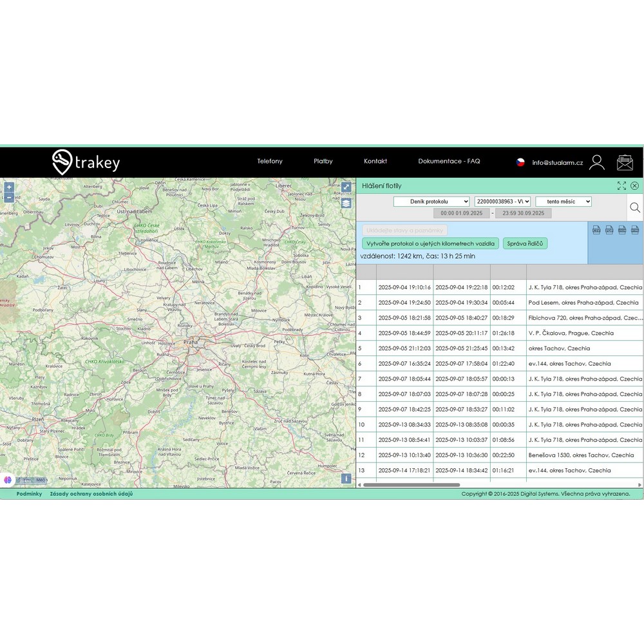Export the report as HTML

[635, 230]
